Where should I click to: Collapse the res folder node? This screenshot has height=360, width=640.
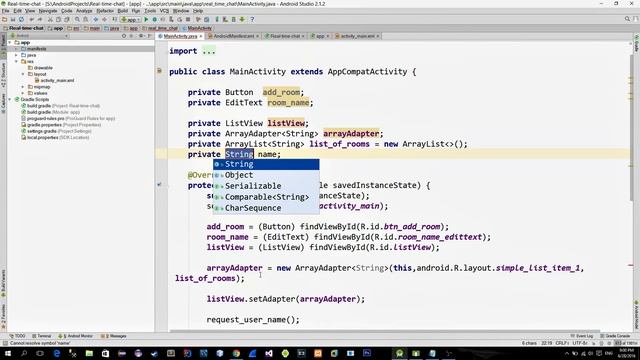coord(17,61)
